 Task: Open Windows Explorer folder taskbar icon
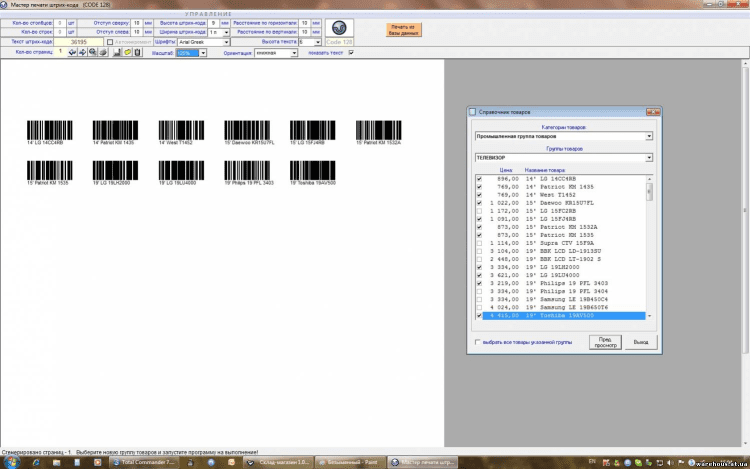(56, 462)
